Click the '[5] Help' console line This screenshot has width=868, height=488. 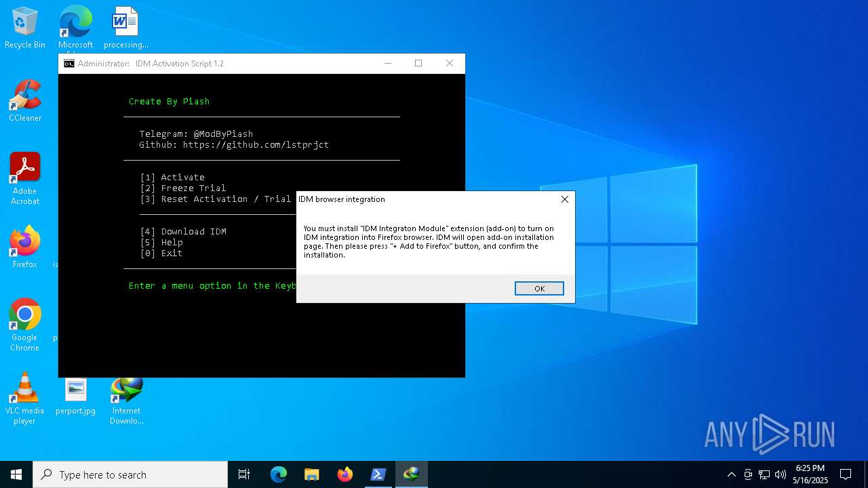click(x=161, y=243)
